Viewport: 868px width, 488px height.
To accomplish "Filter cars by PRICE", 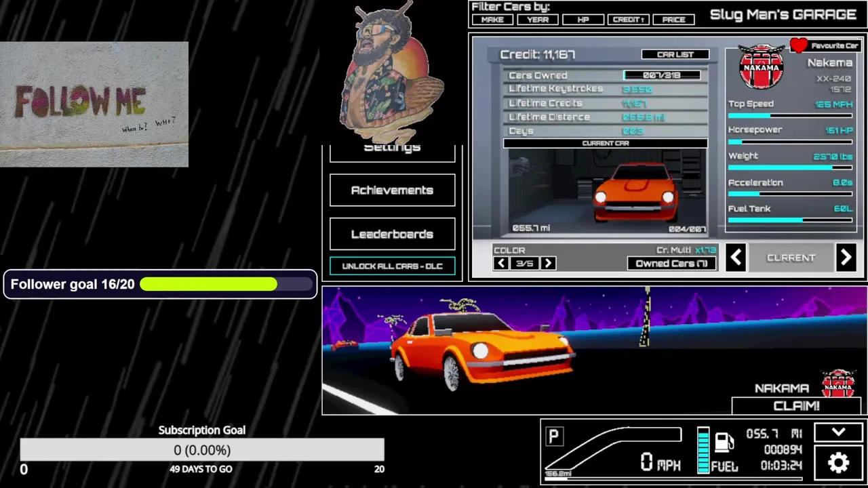I will point(674,20).
